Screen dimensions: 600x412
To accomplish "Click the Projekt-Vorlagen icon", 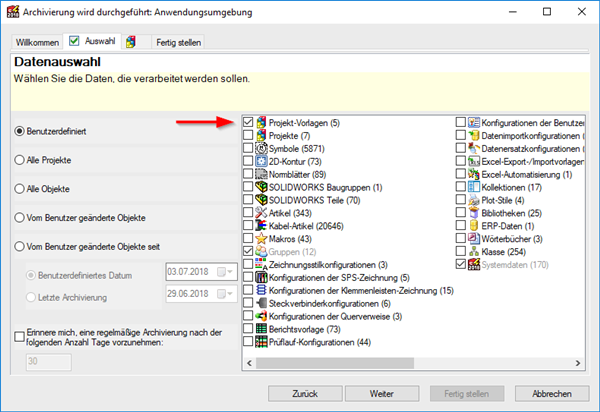I will [261, 122].
